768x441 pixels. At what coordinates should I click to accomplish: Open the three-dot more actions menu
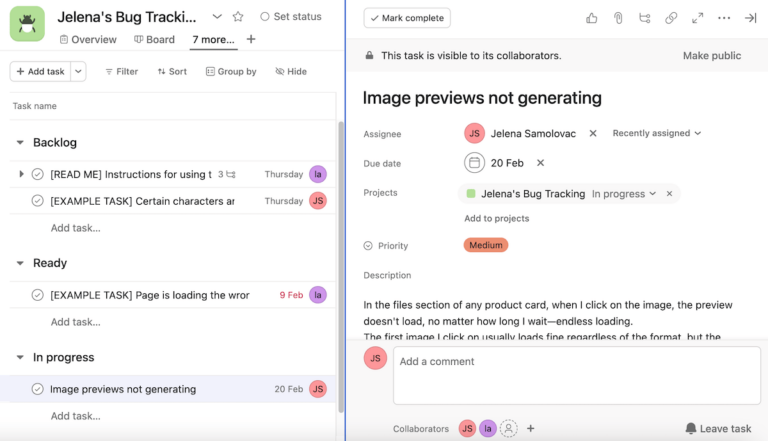(724, 18)
